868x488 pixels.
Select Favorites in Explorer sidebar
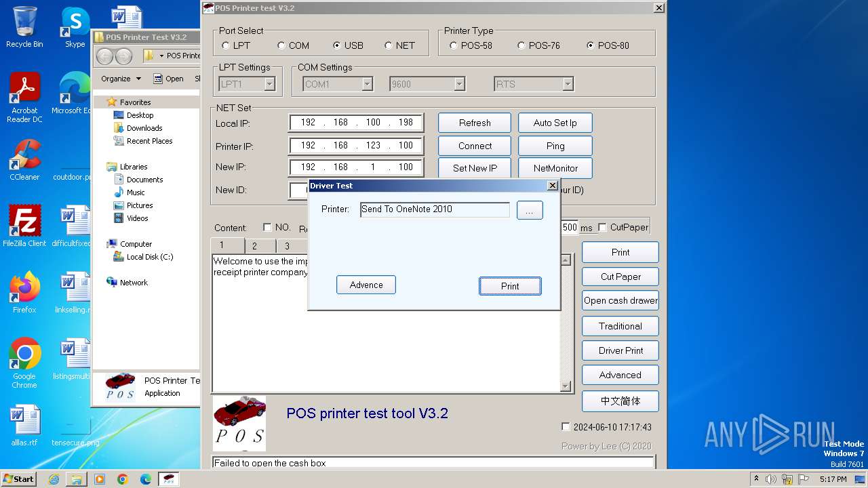tap(135, 102)
